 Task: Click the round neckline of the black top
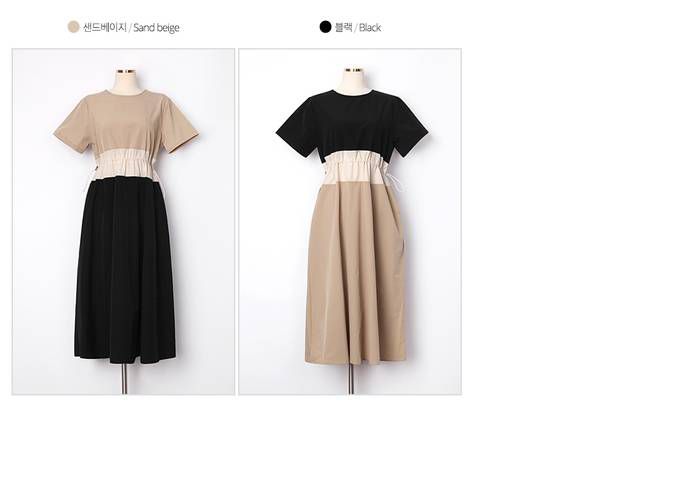pyautogui.click(x=353, y=93)
